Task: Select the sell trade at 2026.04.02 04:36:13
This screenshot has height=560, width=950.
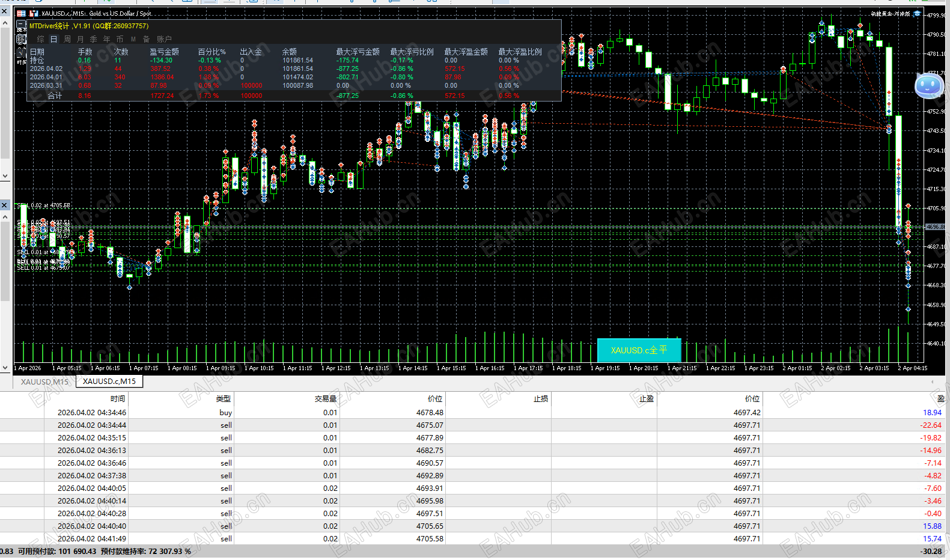Action: [x=472, y=451]
